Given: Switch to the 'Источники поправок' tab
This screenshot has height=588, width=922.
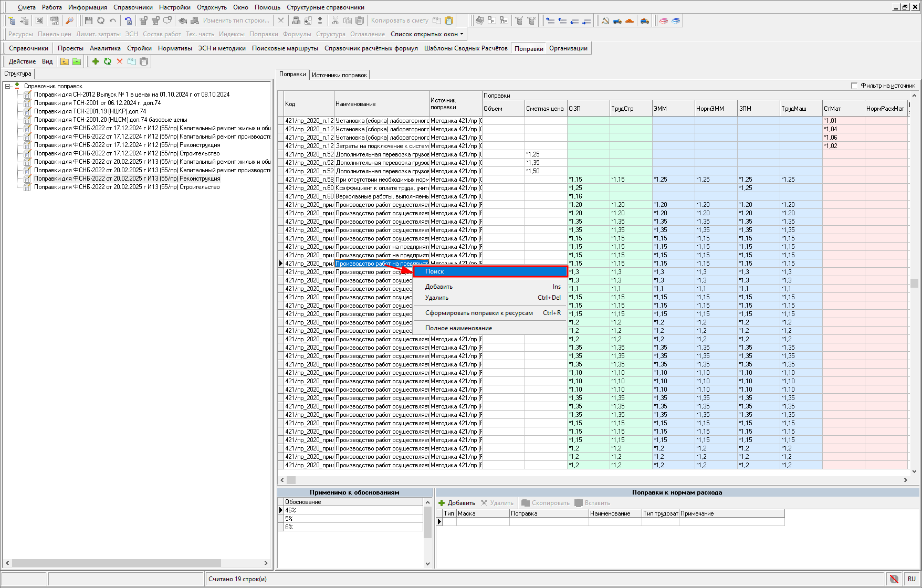Looking at the screenshot, I should (x=339, y=75).
